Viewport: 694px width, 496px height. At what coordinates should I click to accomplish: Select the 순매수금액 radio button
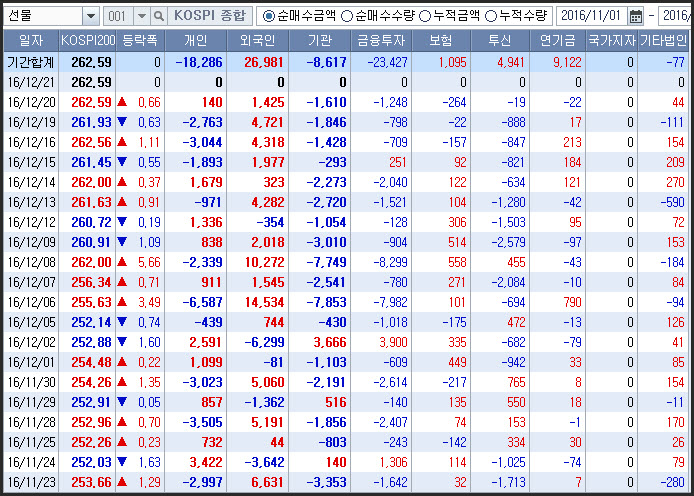[x=268, y=16]
